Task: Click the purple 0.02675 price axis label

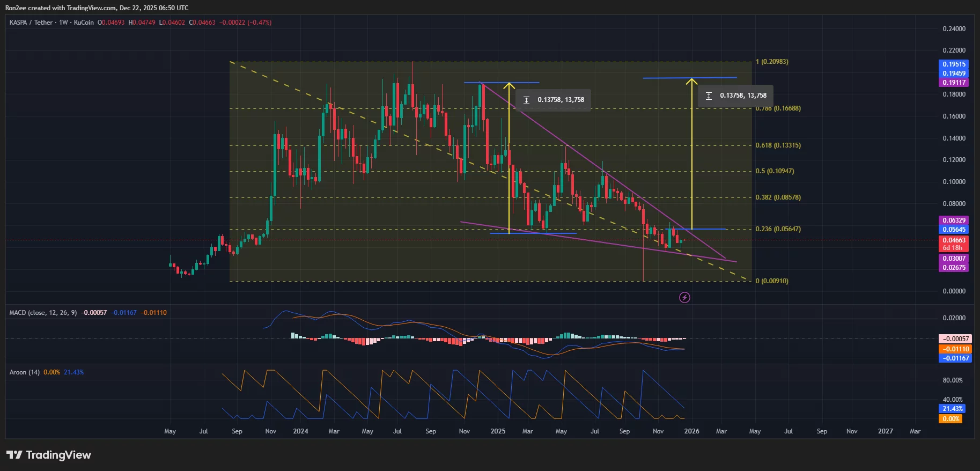Action: coord(954,268)
